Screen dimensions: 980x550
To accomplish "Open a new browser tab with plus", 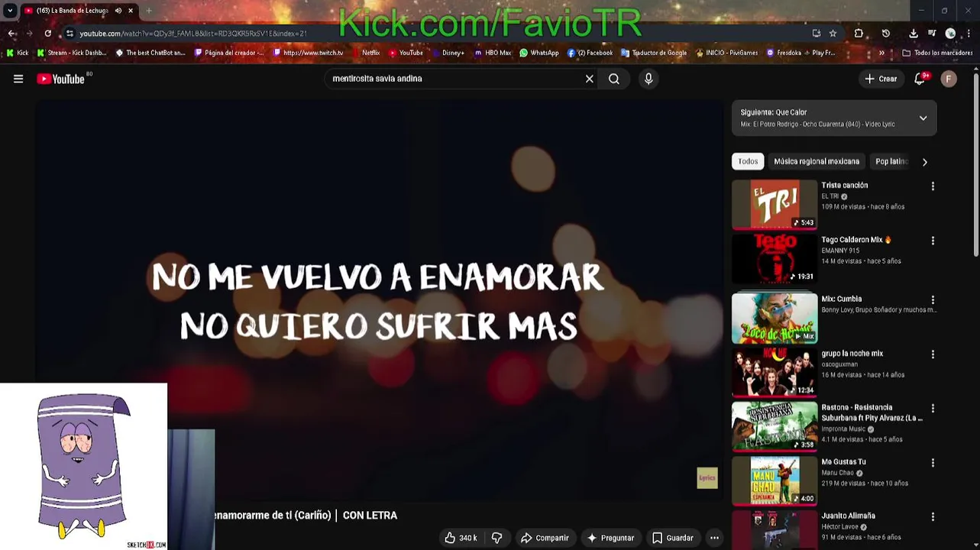I will pyautogui.click(x=148, y=11).
